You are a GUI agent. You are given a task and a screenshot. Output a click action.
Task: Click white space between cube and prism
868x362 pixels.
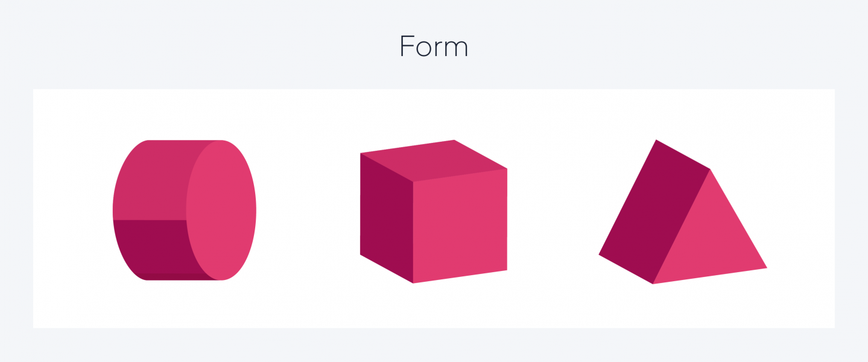click(552, 210)
